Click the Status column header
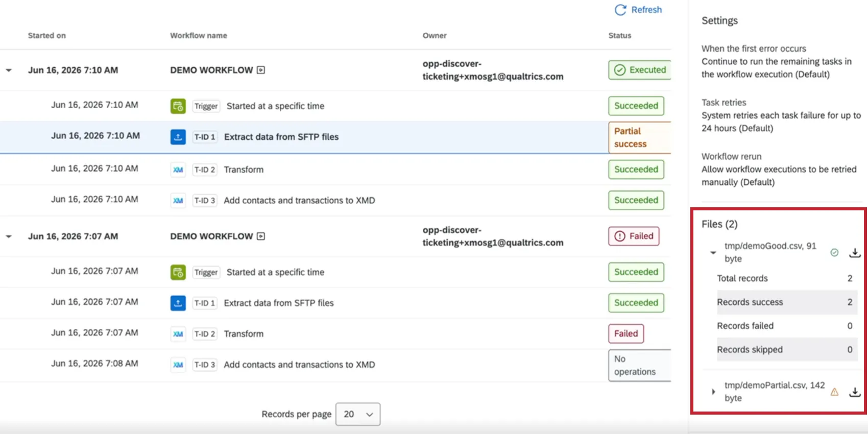This screenshot has height=434, width=868. [x=620, y=35]
